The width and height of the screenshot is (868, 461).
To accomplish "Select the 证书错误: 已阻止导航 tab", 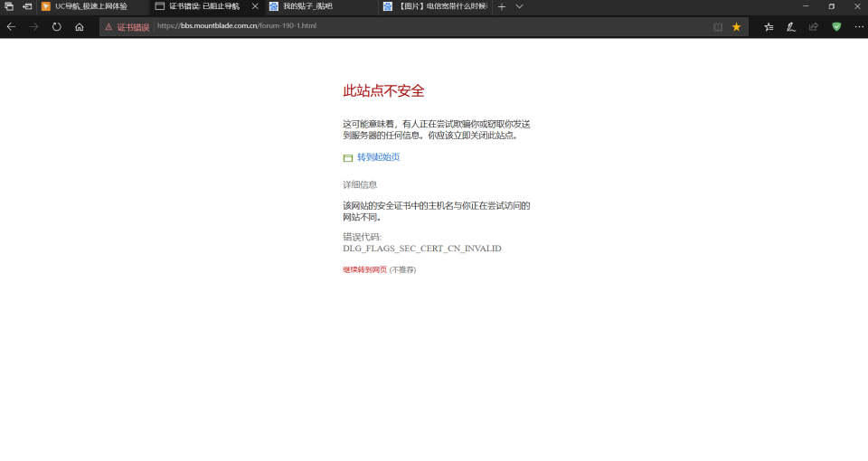I will [204, 6].
